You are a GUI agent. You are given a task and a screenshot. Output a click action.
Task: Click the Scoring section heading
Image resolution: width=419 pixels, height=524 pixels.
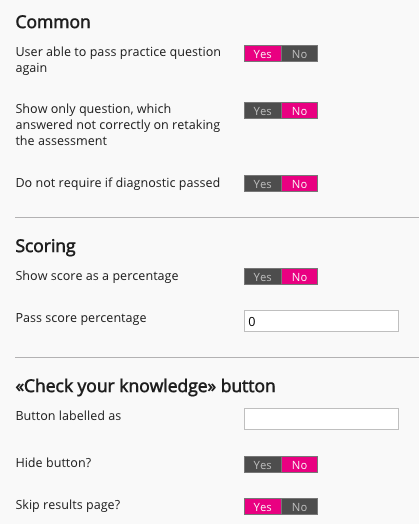tap(45, 247)
